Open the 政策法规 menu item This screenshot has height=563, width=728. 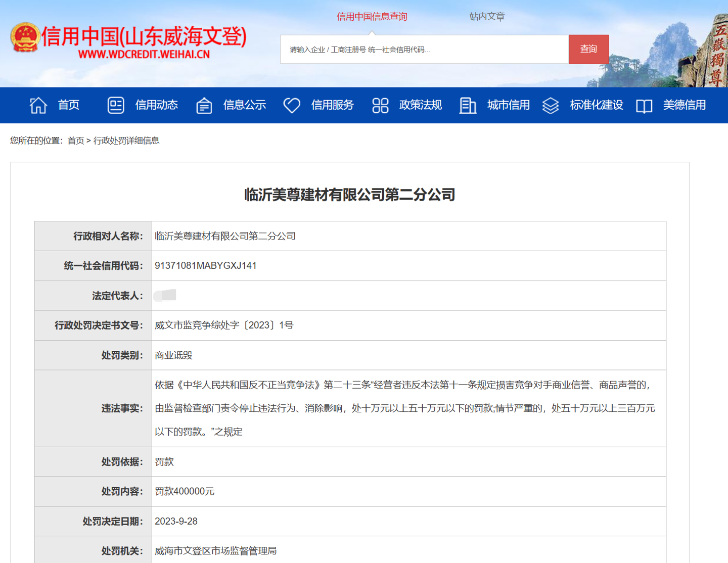(420, 105)
